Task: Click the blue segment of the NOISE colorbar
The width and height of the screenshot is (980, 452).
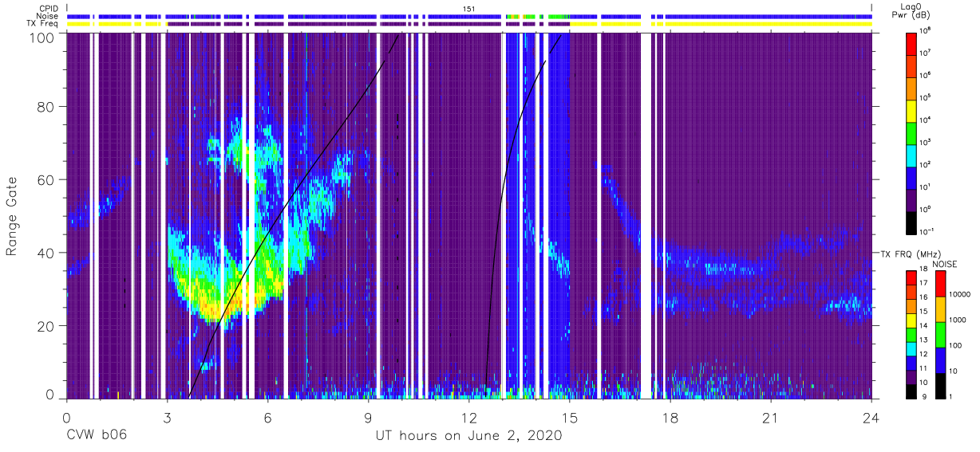Action: tap(940, 360)
